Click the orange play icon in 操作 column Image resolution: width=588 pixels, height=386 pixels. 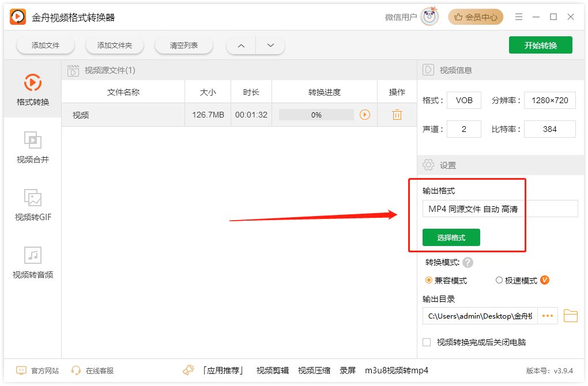(x=365, y=115)
